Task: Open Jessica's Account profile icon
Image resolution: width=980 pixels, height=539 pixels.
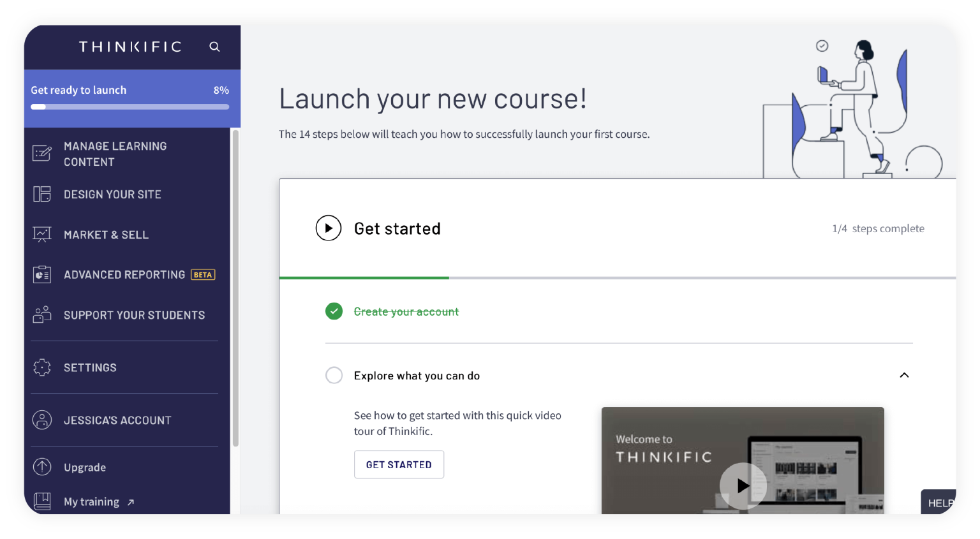Action: click(x=41, y=420)
